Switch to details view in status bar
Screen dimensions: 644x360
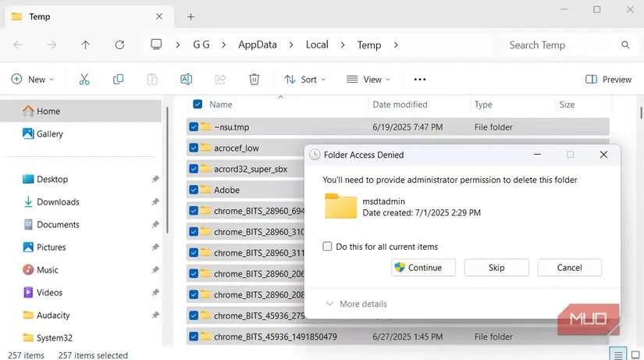coord(618,355)
